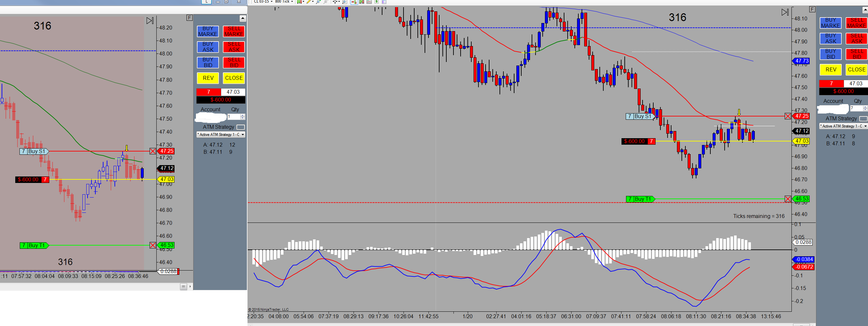This screenshot has width=868, height=326.
Task: Open the CL 03-15 instrument dropdown
Action: (x=263, y=2)
